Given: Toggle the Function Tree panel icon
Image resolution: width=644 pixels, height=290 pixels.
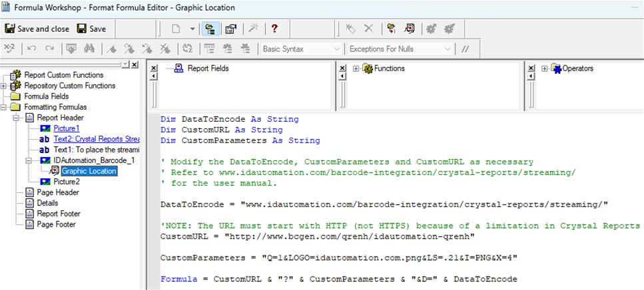Looking at the screenshot, I should (x=228, y=49).
